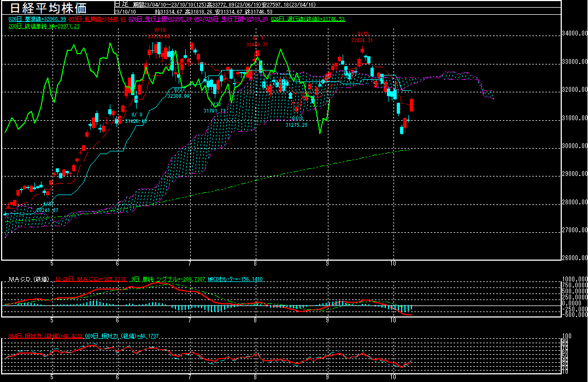Select the 026日 基準線=32060.99 legend label
The image size is (588, 382).
[x=37, y=19]
